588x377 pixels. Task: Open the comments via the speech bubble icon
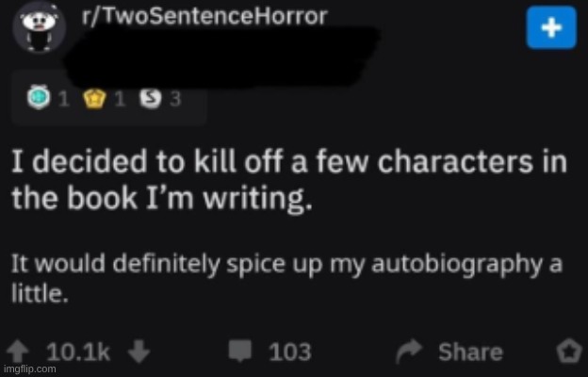pos(240,351)
